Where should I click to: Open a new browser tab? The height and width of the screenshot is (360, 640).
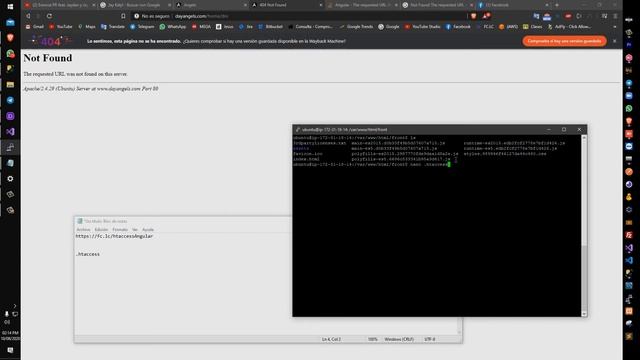pos(557,5)
